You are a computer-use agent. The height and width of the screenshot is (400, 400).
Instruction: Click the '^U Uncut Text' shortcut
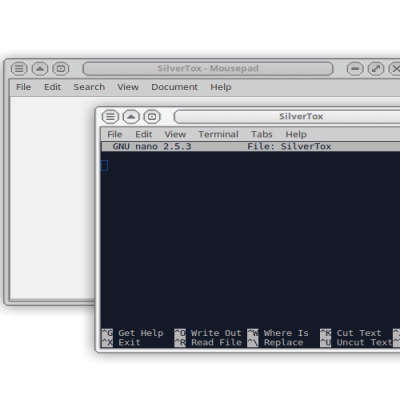tap(356, 342)
